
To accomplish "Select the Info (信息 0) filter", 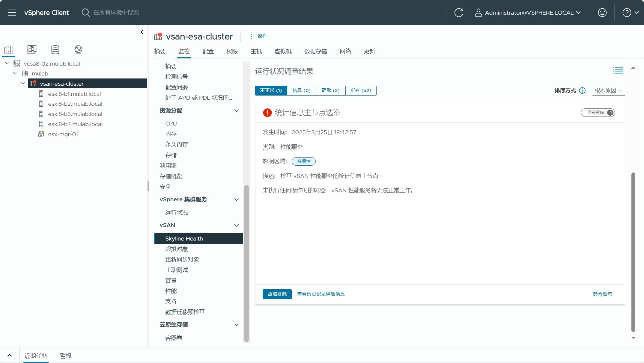I will [x=301, y=90].
